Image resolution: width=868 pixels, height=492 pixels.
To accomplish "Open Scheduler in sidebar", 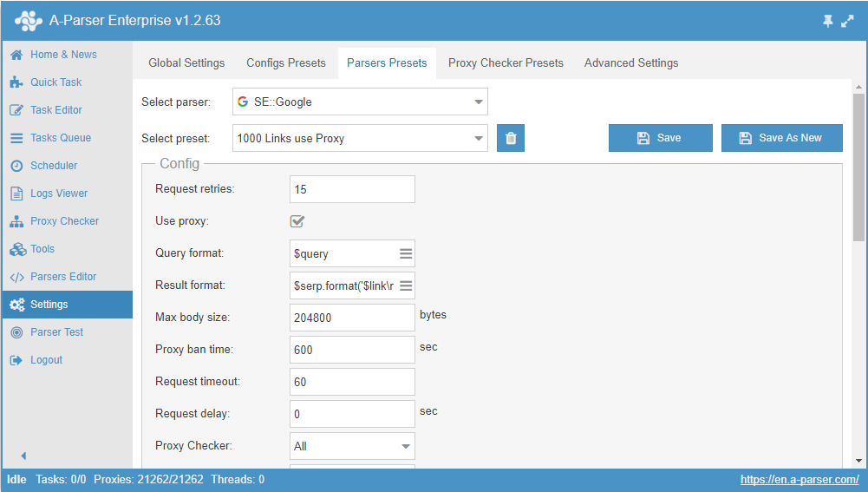I will pos(67,165).
